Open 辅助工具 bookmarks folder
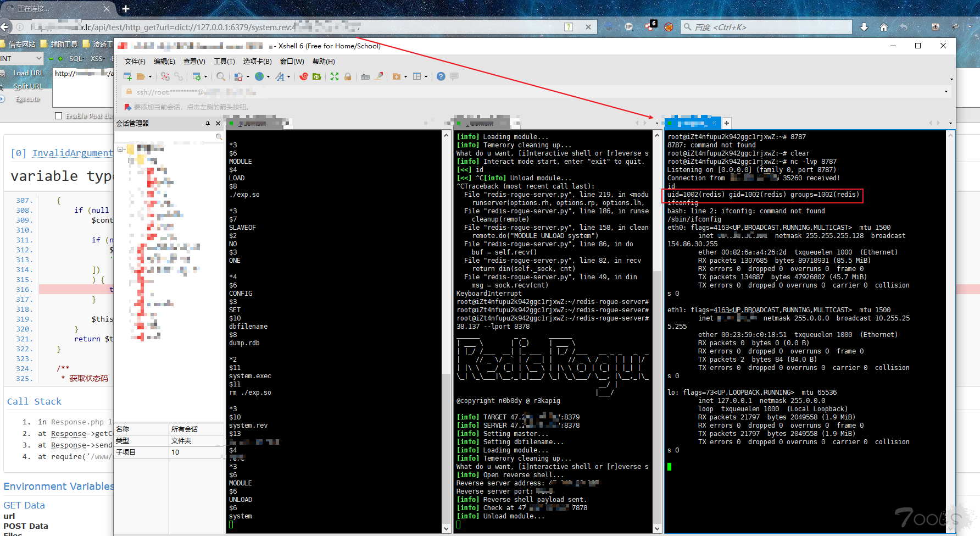Image resolution: width=980 pixels, height=536 pixels. click(x=60, y=44)
